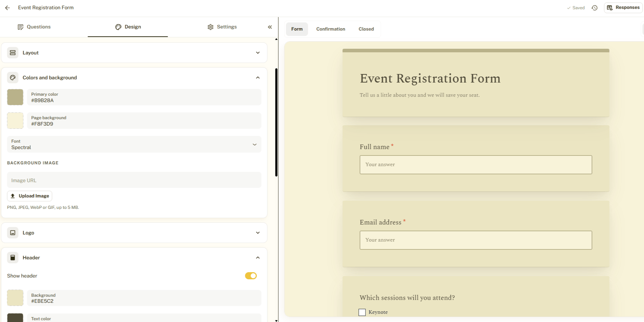Select the Design tab
The width and height of the screenshot is (644, 322).
[128, 27]
